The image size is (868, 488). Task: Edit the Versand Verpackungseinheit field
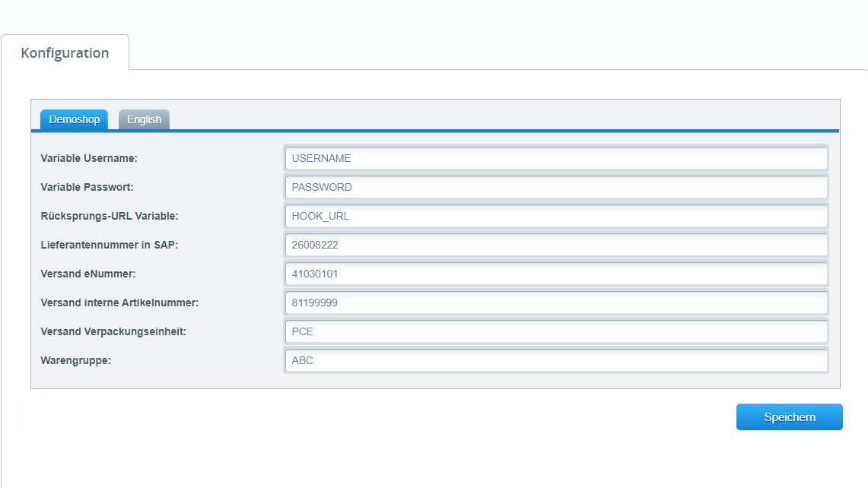556,331
